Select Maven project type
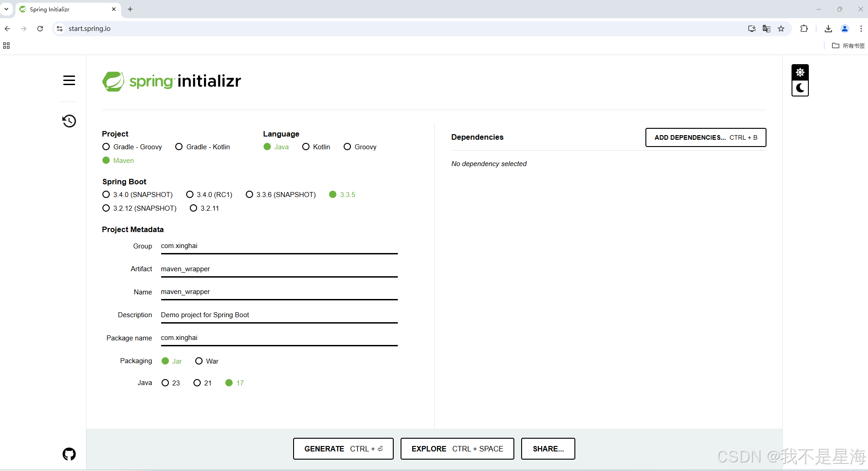 point(118,161)
